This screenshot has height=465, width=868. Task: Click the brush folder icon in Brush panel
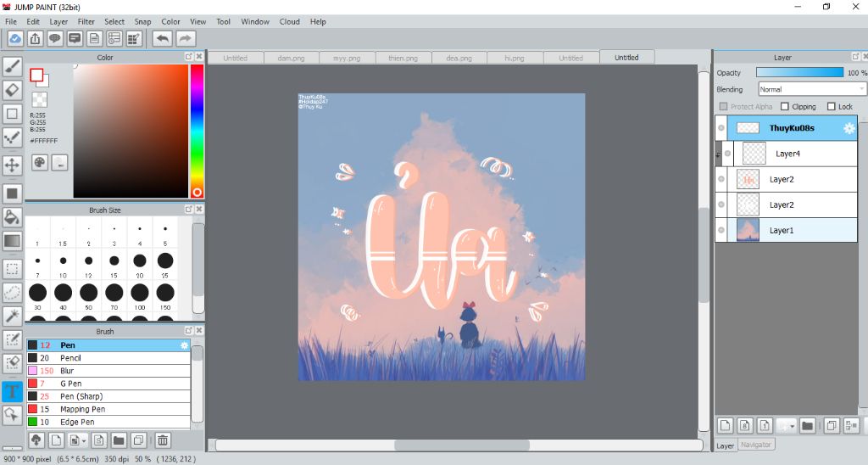[119, 440]
